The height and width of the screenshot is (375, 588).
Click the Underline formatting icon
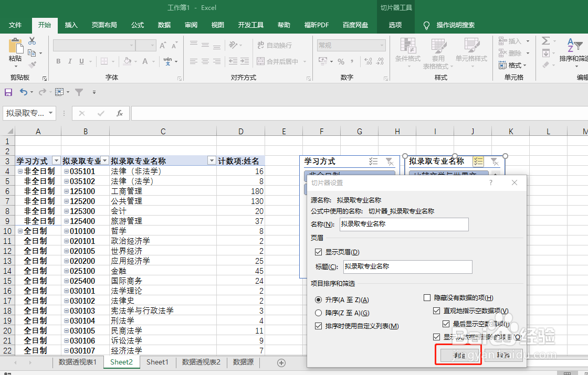point(81,61)
